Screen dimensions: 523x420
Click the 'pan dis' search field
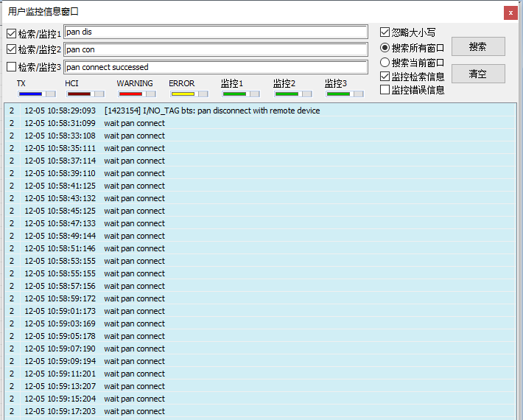[216, 32]
